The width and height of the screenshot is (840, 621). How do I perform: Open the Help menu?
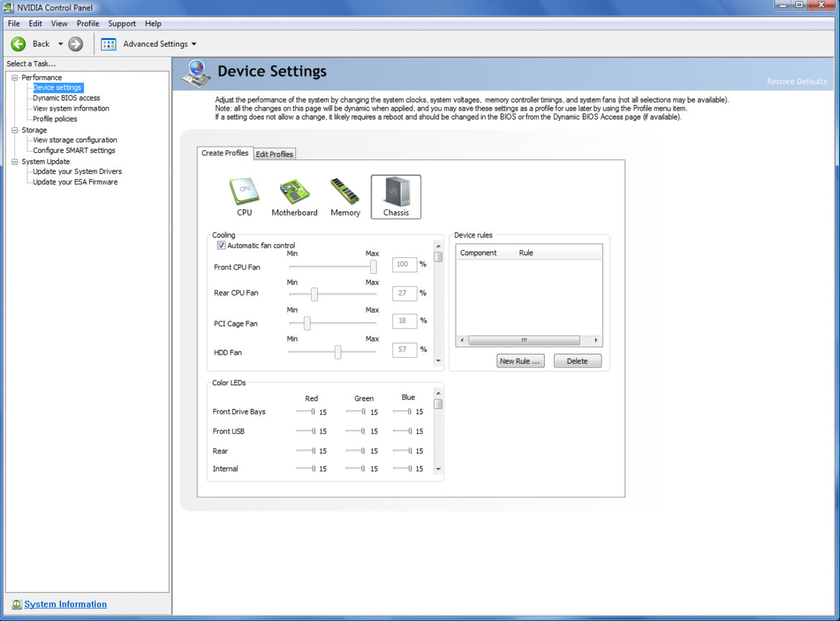point(152,24)
